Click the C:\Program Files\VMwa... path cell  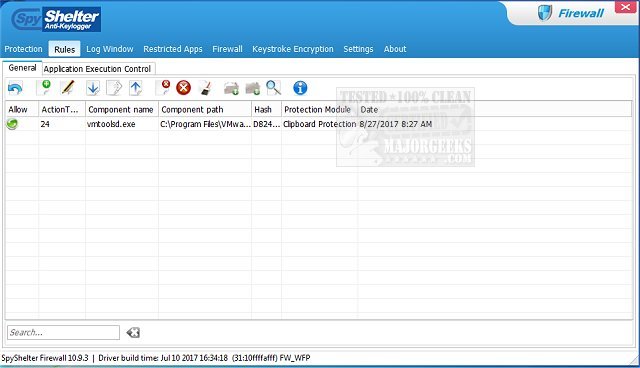coord(205,124)
